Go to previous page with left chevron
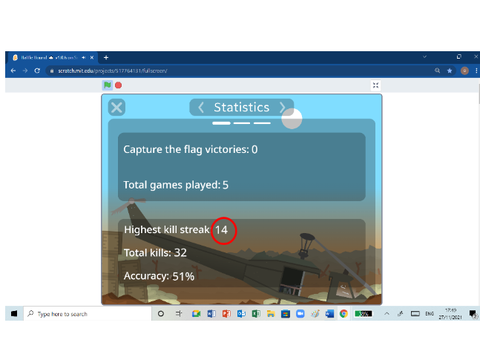 pyautogui.click(x=201, y=107)
